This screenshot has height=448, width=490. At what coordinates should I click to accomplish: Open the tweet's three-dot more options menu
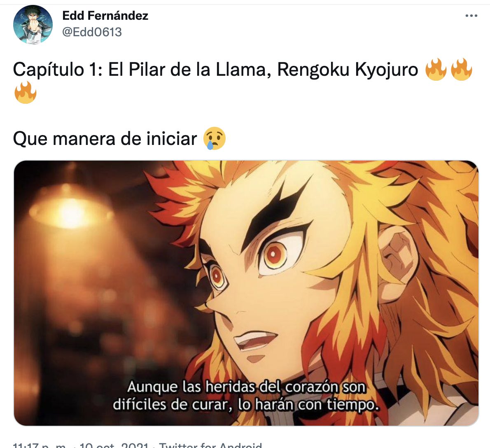(471, 16)
